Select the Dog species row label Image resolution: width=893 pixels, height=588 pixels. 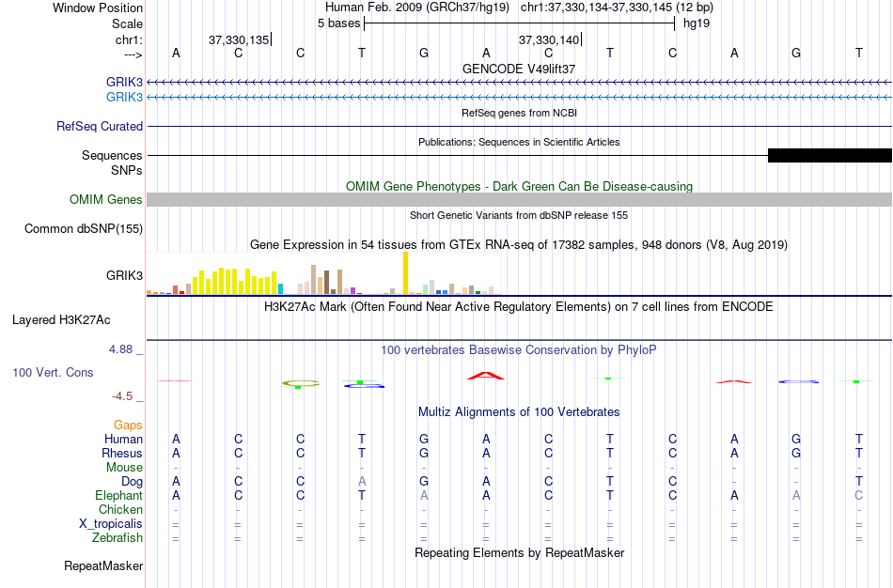pyautogui.click(x=132, y=482)
